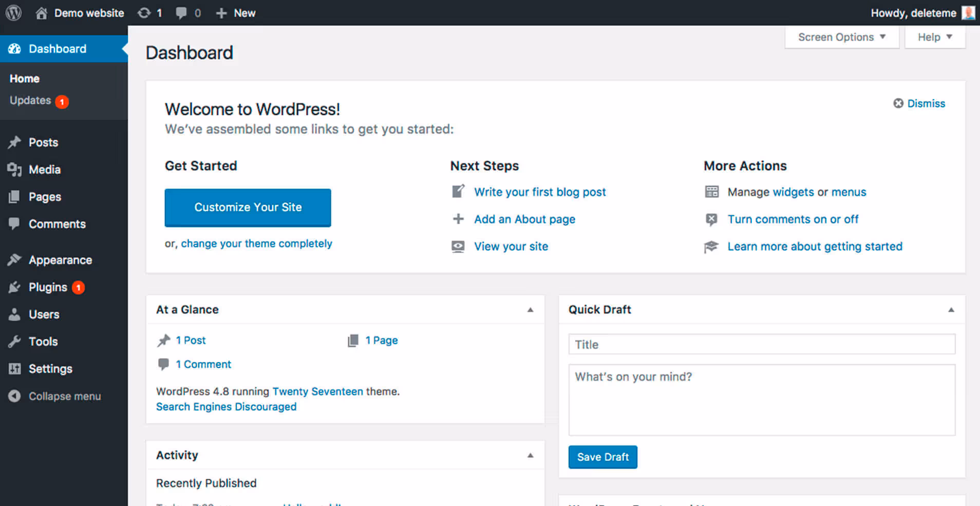Click the Dashboard gauge icon in sidebar
The image size is (980, 506).
click(14, 49)
